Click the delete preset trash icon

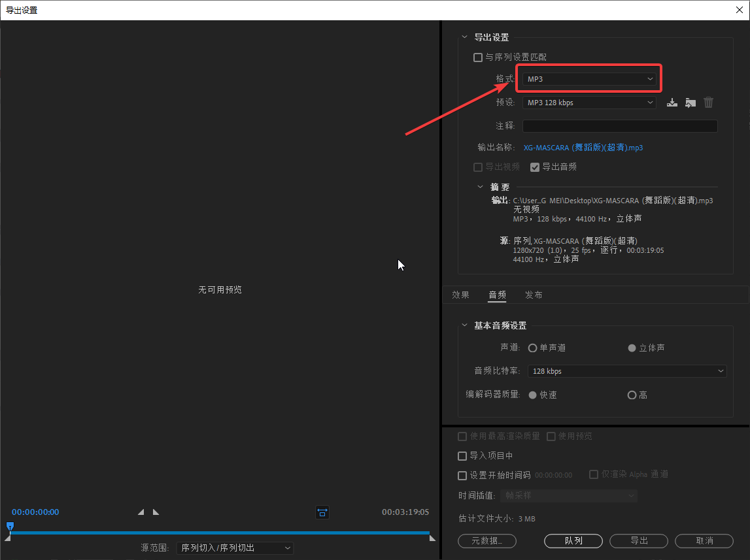coord(708,102)
